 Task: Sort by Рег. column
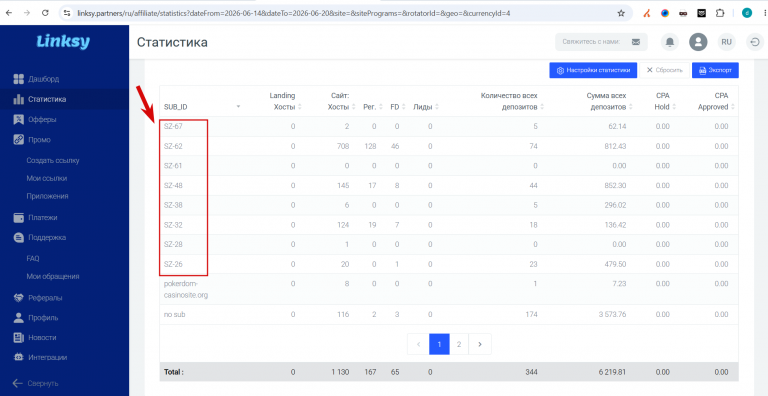pyautogui.click(x=382, y=107)
